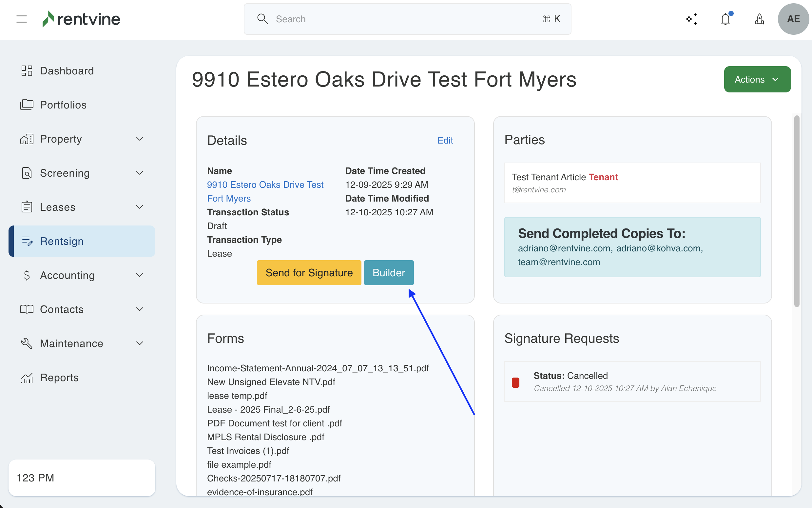Open the AI sparkle assistant icon
The image size is (812, 508).
coord(691,19)
